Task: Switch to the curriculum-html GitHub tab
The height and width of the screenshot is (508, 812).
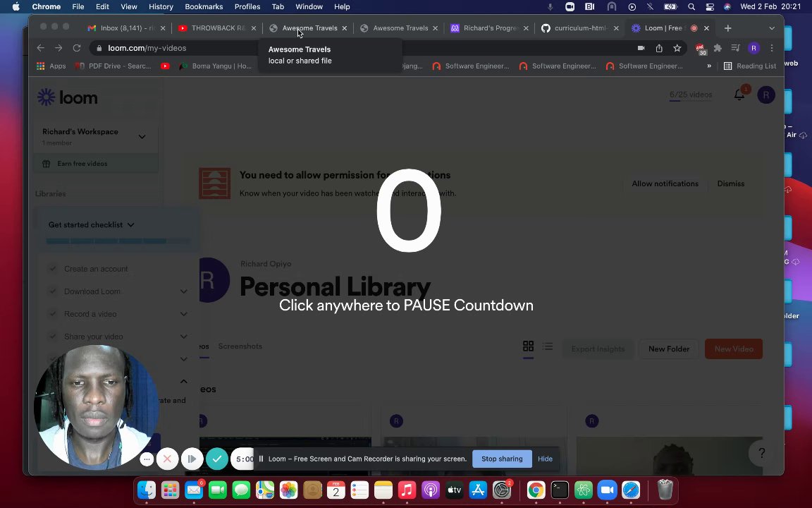Action: pyautogui.click(x=580, y=28)
